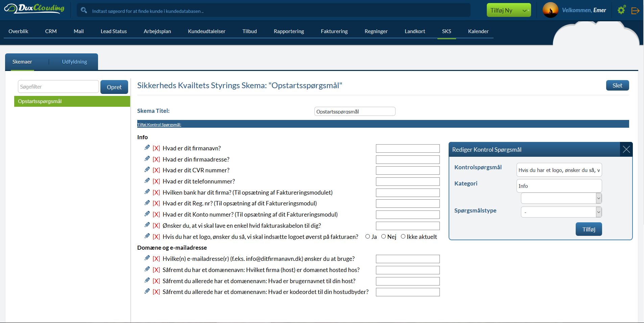Open the Kalender menu item

[478, 31]
